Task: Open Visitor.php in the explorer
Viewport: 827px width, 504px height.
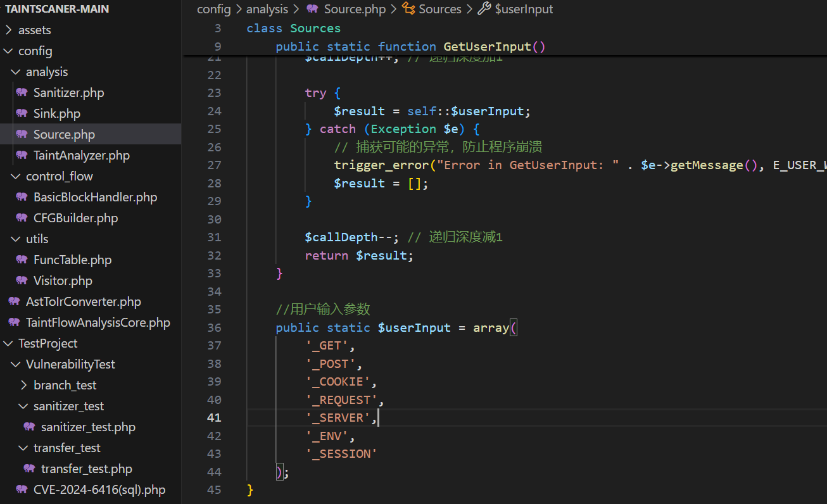Action: coord(63,280)
